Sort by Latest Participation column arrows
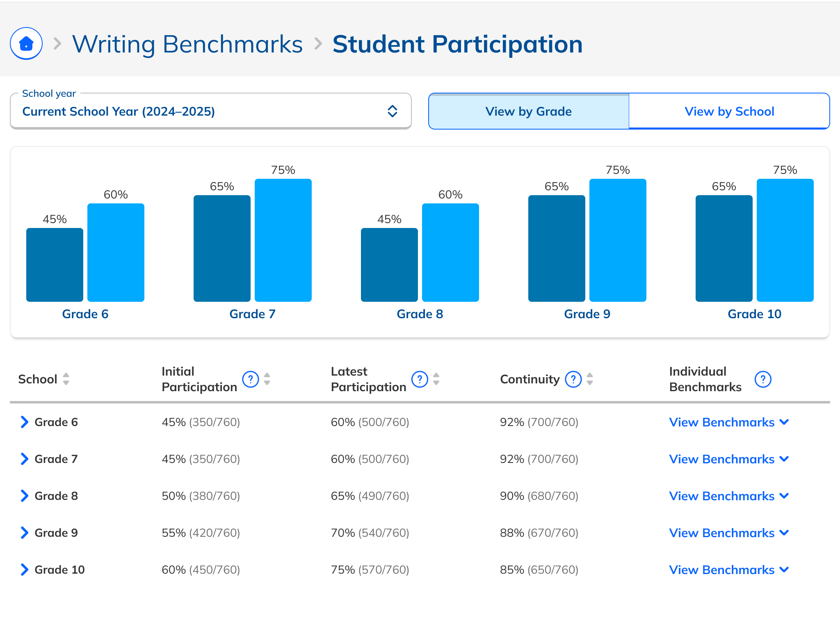Screen dimensions: 840x629 click(x=436, y=379)
